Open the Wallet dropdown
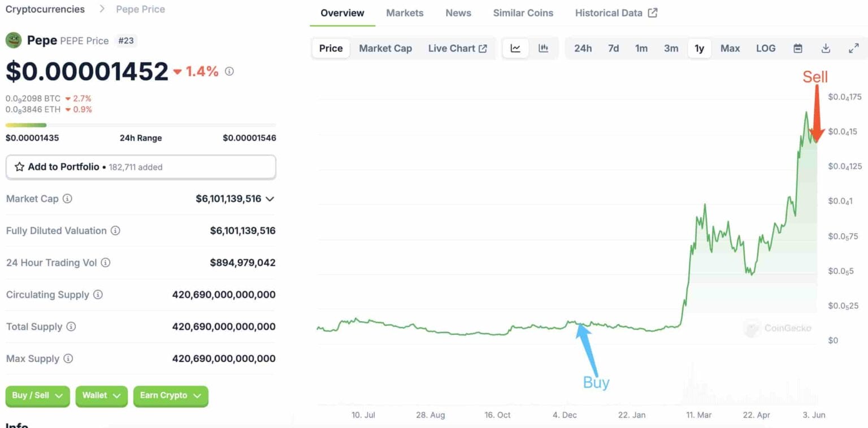 pos(101,396)
